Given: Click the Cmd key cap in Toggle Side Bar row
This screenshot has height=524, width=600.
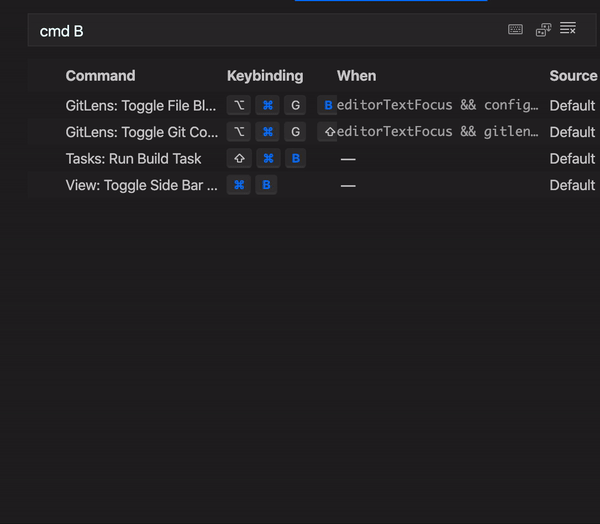Looking at the screenshot, I should [x=239, y=185].
